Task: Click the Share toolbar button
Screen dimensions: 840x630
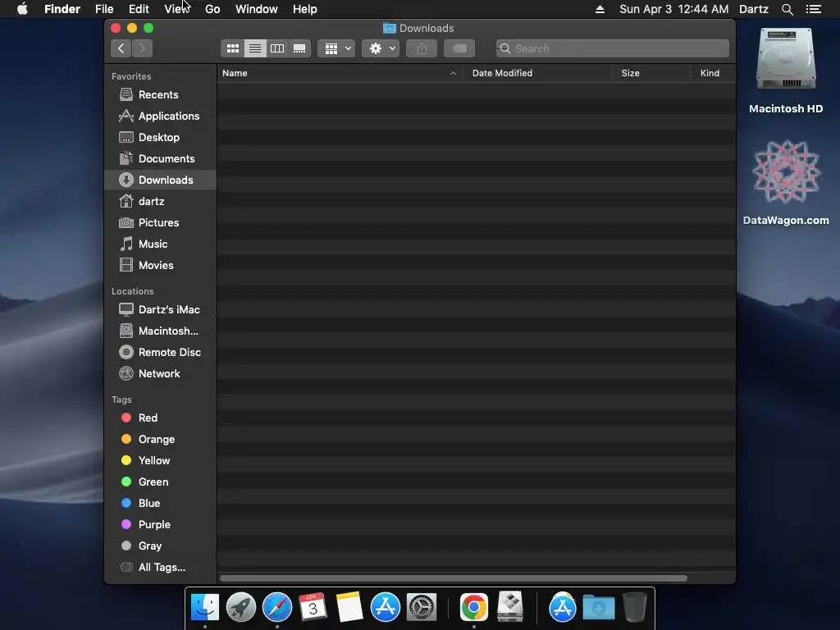Action: 422,48
